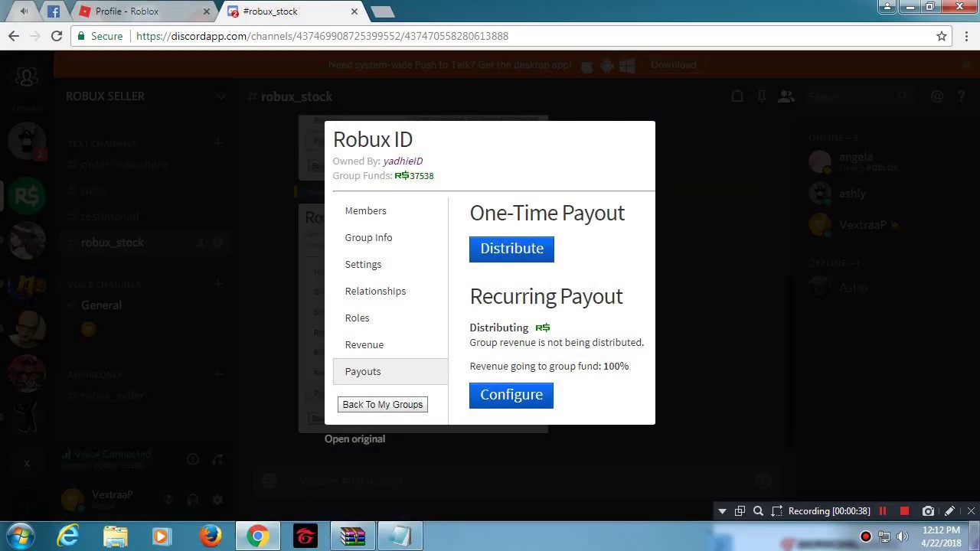The width and height of the screenshot is (980, 551).
Task: Click Payouts entry in the previewed image
Action: (x=390, y=371)
